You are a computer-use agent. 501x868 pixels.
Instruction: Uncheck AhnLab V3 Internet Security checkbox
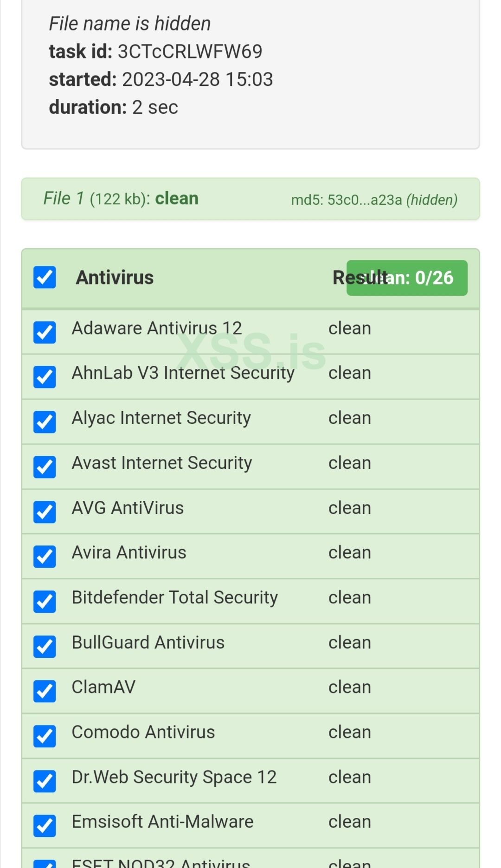point(45,377)
